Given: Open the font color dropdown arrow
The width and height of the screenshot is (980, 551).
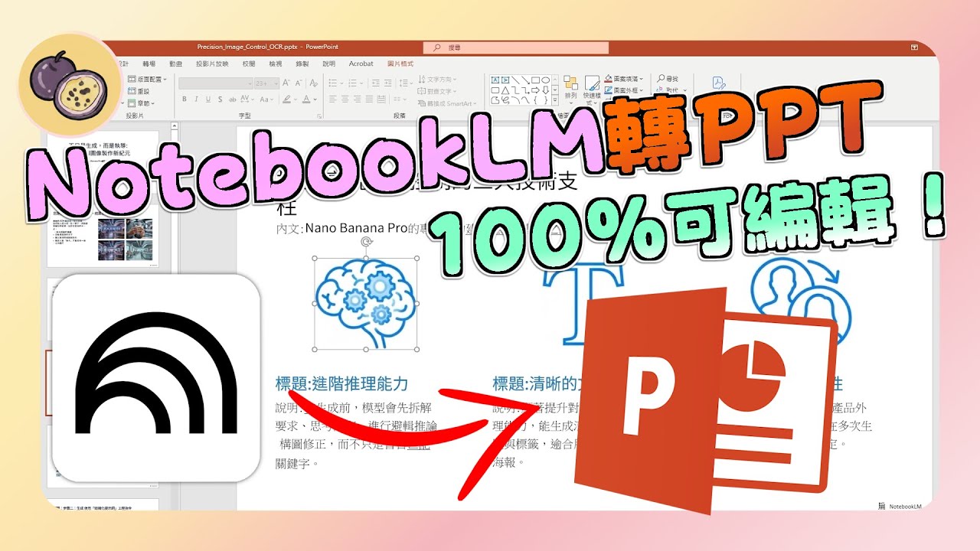Looking at the screenshot, I should tap(315, 99).
